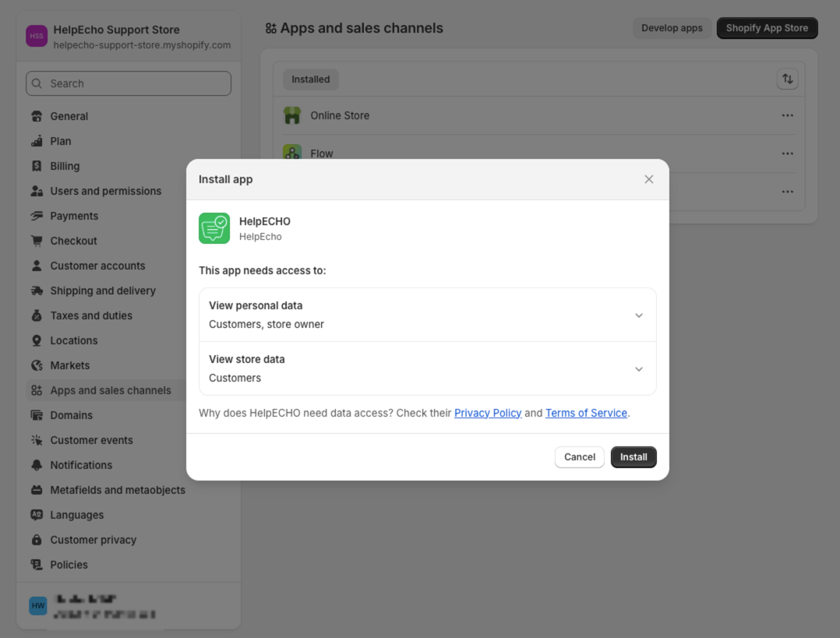Screen dimensions: 840x638
Task: Click the Billing icon in sidebar
Action: [37, 166]
